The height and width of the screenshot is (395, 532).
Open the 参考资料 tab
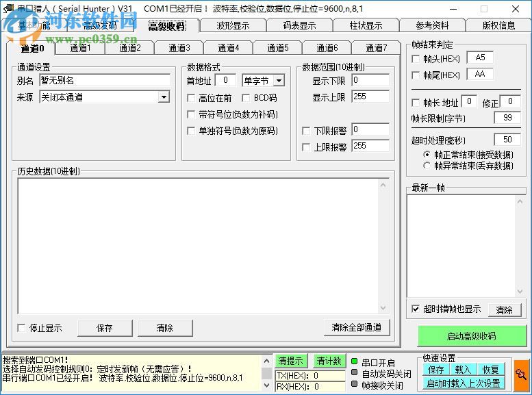tap(432, 25)
